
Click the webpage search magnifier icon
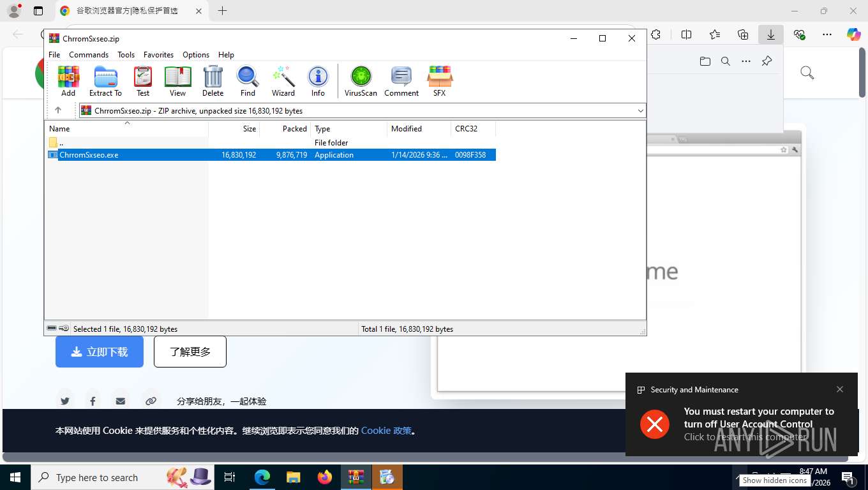[807, 73]
